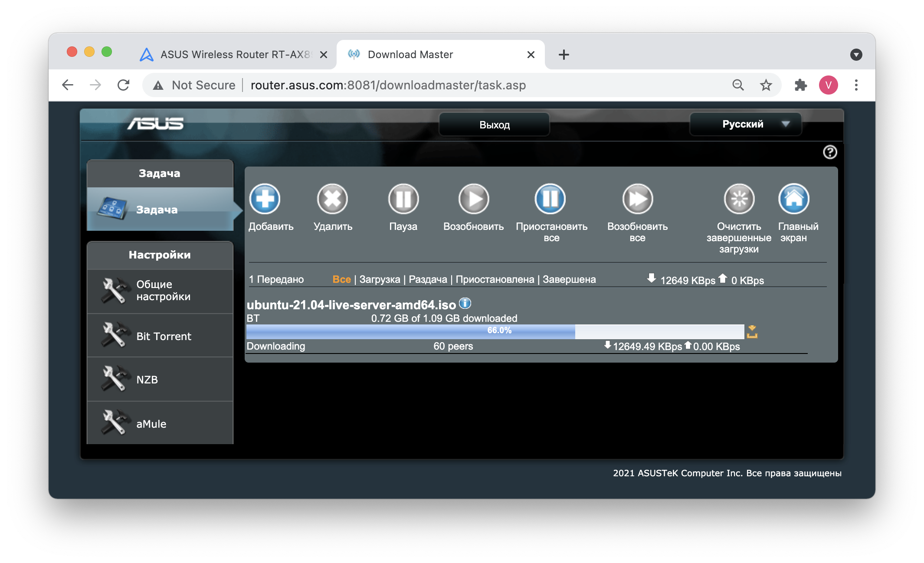Filter tasks by Раздача

(x=428, y=279)
